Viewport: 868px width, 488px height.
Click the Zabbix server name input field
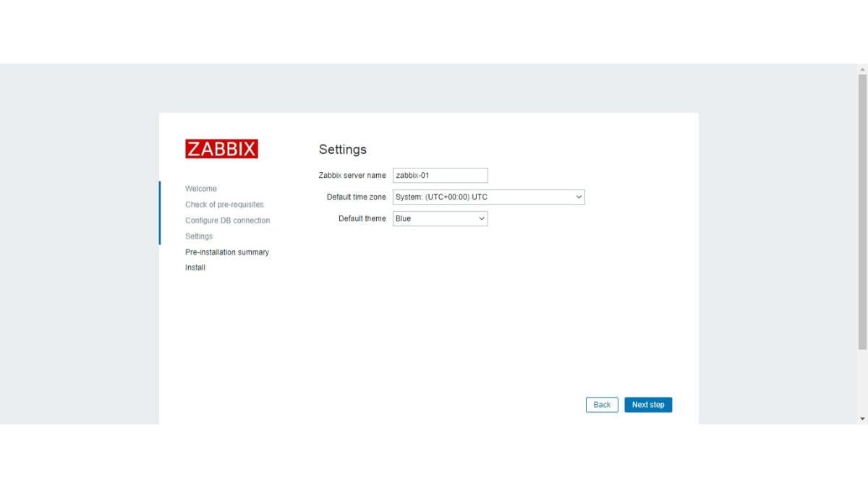point(440,175)
